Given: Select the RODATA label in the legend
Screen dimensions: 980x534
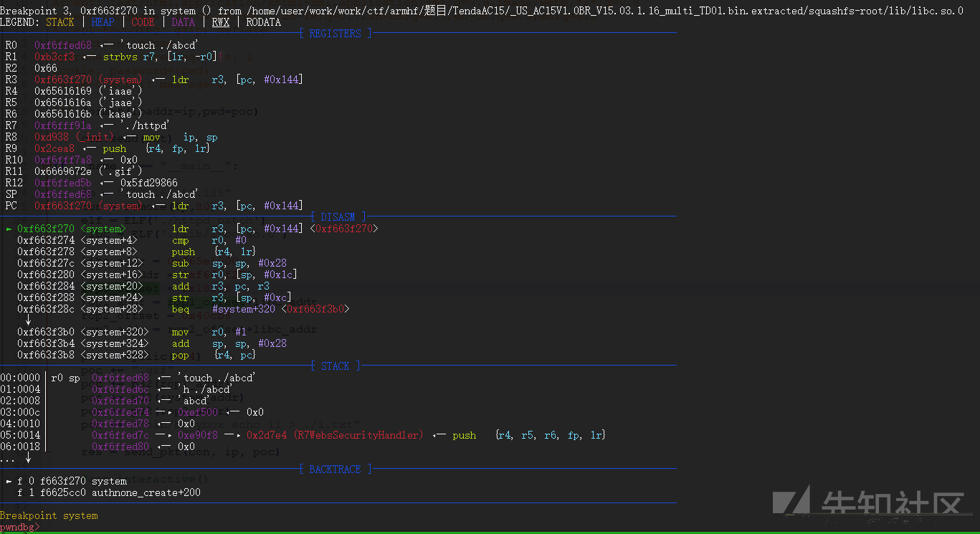Looking at the screenshot, I should pos(263,22).
